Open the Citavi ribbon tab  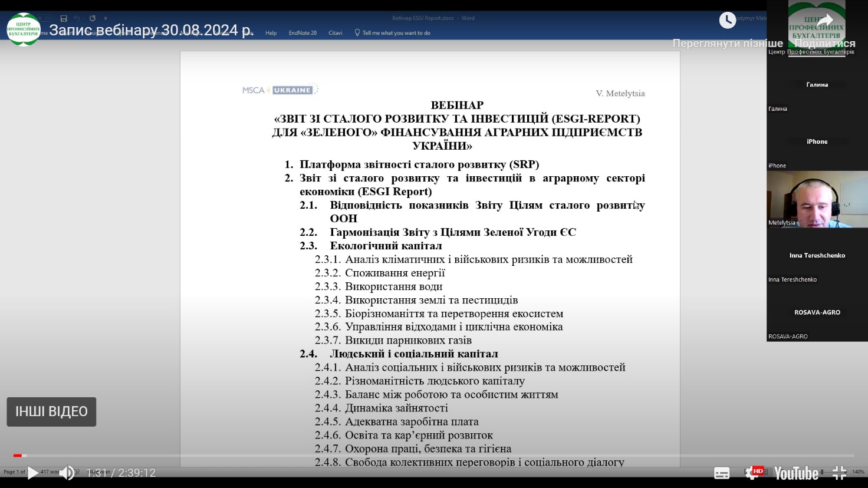336,33
